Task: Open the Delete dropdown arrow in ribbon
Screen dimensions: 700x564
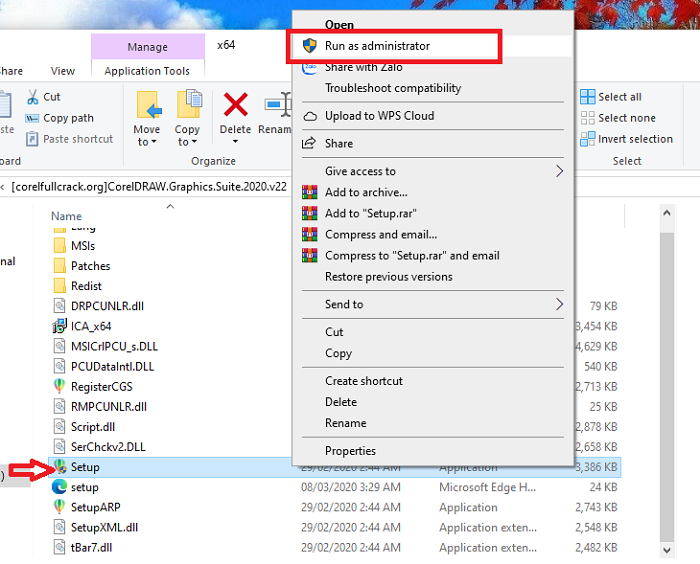Action: 235,141
